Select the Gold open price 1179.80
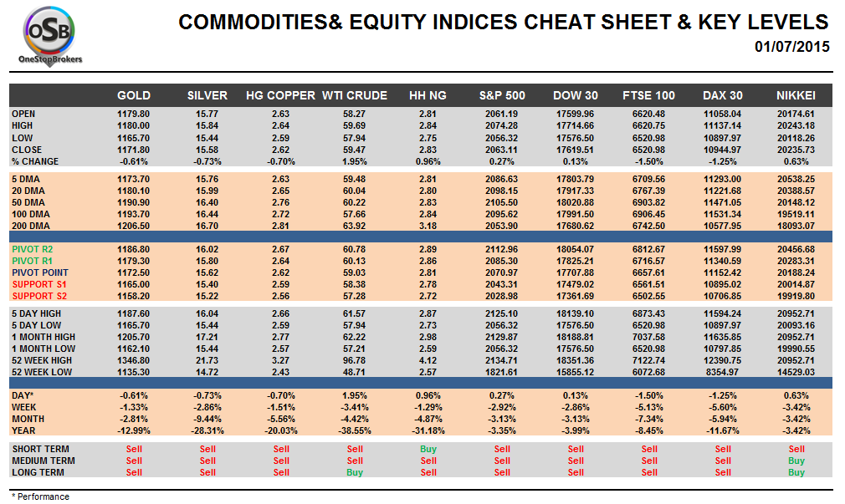The image size is (845, 504). click(134, 114)
